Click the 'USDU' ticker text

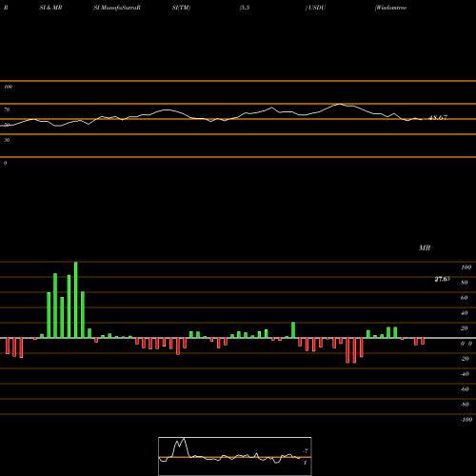pos(317,8)
